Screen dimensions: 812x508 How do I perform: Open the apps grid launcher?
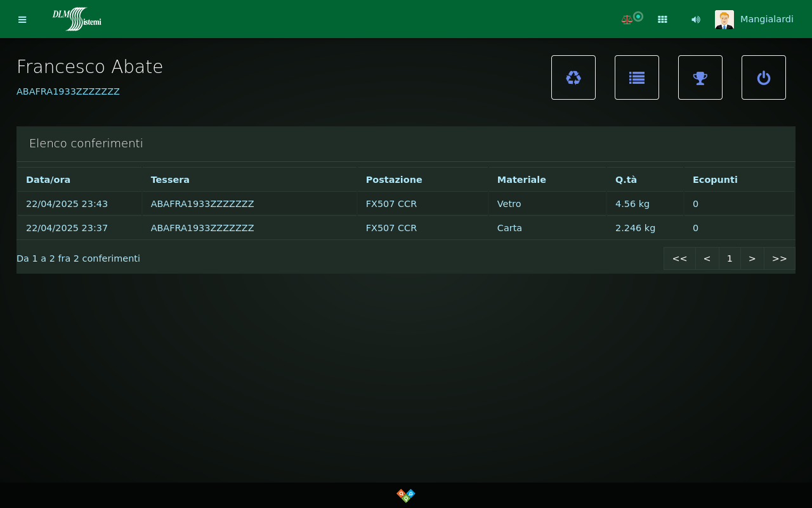662,20
